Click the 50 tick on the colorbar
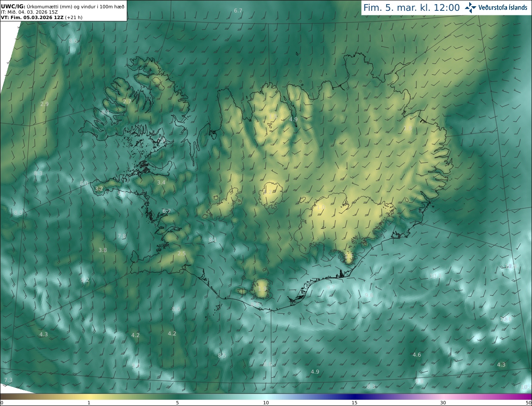Screen dimensions: 532x406 [x=528, y=403]
